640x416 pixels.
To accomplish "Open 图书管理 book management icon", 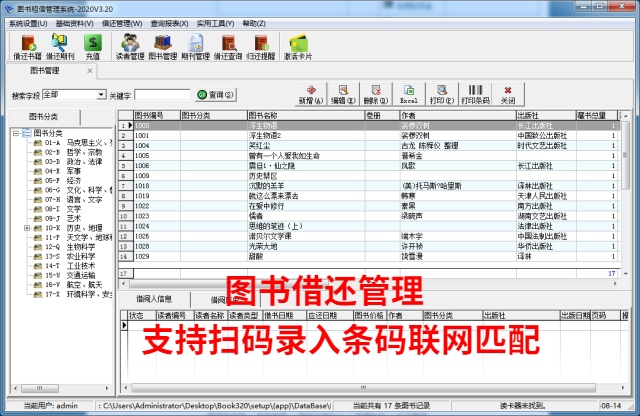I will (162, 48).
